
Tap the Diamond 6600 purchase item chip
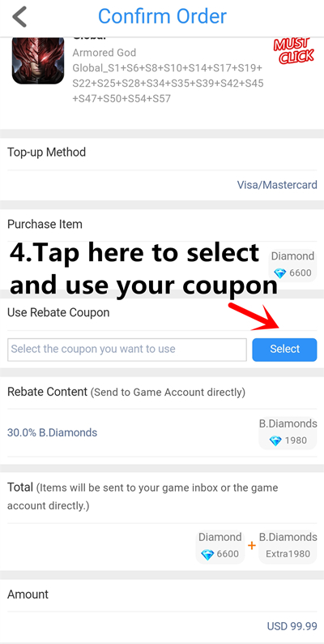click(x=293, y=265)
